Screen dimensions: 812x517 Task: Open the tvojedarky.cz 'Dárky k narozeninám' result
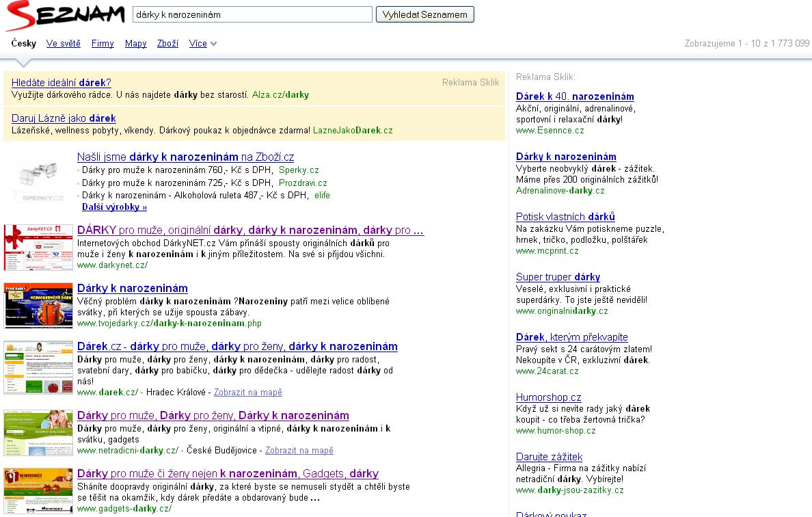pos(133,288)
